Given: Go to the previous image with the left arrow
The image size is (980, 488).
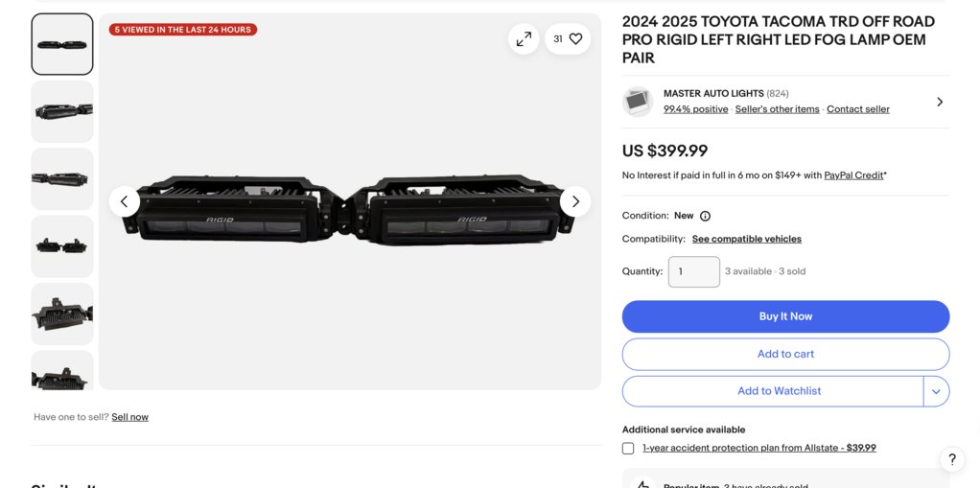Looking at the screenshot, I should click(x=125, y=201).
